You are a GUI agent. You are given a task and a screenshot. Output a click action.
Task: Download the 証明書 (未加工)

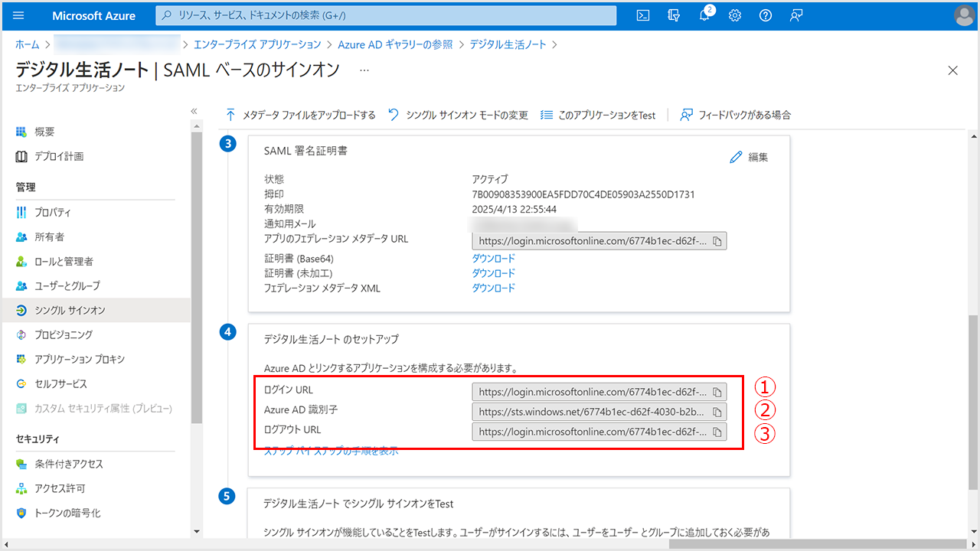point(493,273)
